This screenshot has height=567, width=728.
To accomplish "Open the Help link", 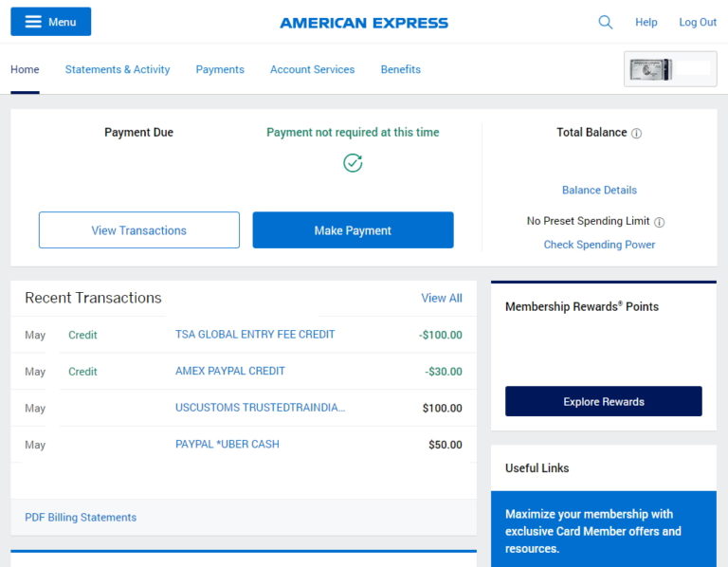I will 646,22.
